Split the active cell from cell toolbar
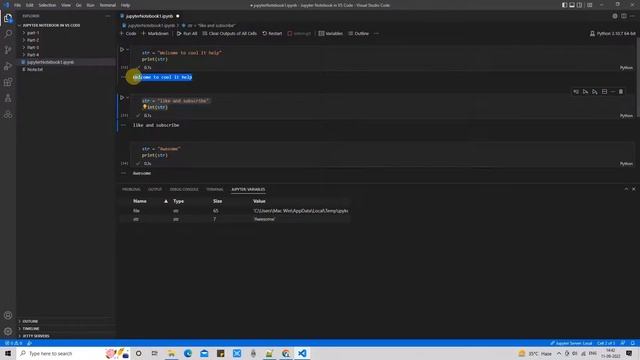This screenshot has width=640, height=360. point(604,92)
